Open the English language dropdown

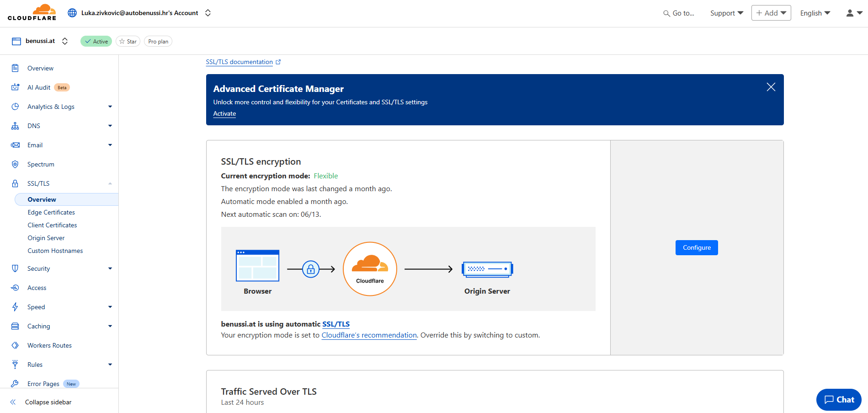click(x=815, y=13)
